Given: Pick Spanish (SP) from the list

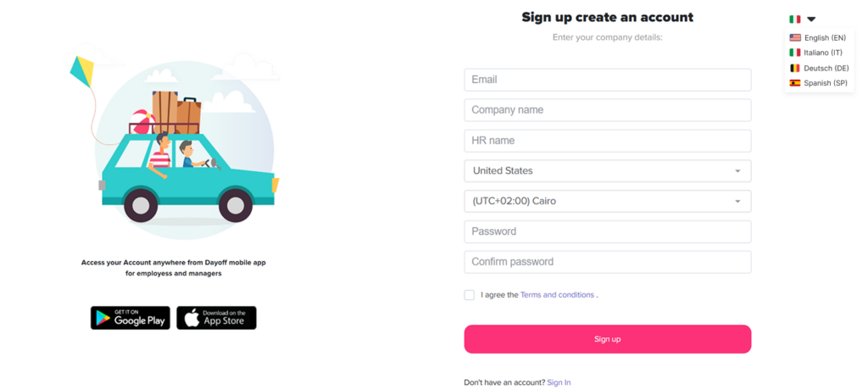Looking at the screenshot, I should (x=825, y=83).
